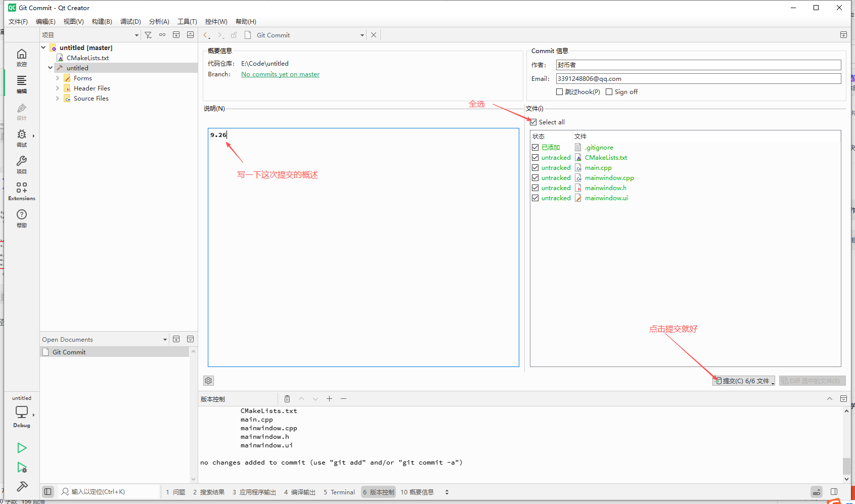Open the Debug menu
The width and height of the screenshot is (855, 504).
(x=130, y=21)
